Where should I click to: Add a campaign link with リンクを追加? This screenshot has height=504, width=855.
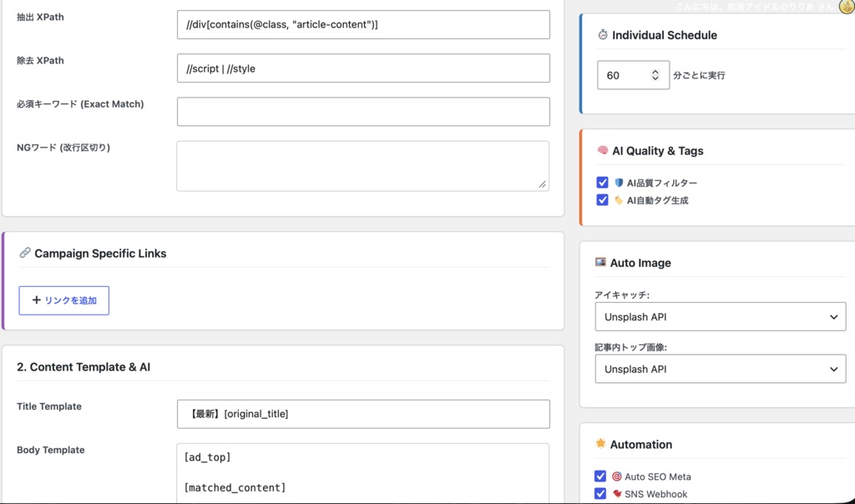click(63, 300)
